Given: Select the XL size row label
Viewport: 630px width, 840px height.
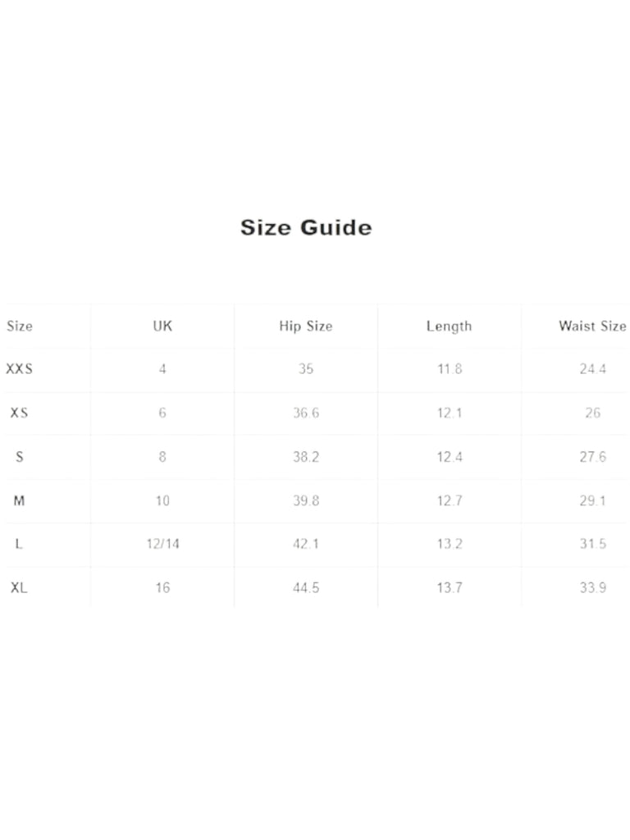Looking at the screenshot, I should pyautogui.click(x=20, y=587).
